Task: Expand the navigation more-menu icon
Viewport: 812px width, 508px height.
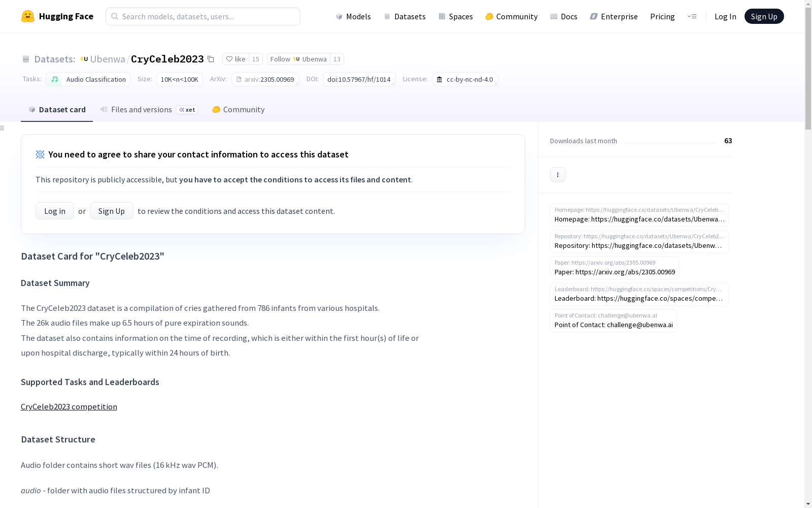Action: point(692,16)
